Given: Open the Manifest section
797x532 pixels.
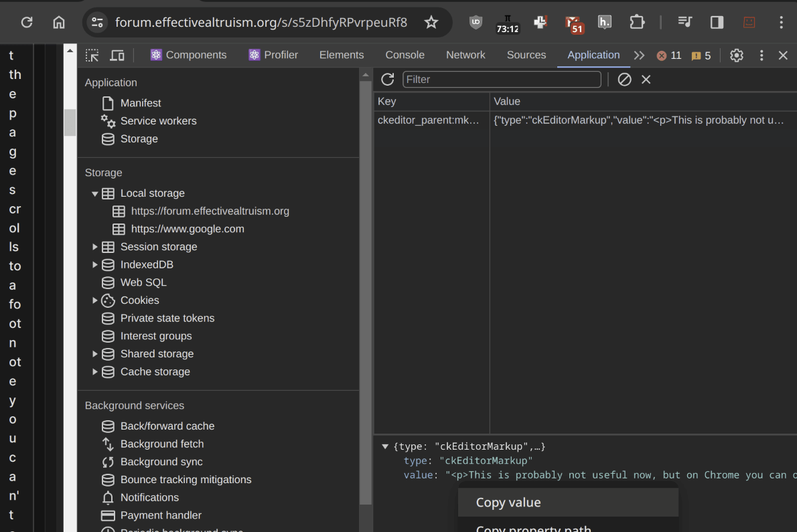Looking at the screenshot, I should [x=141, y=103].
